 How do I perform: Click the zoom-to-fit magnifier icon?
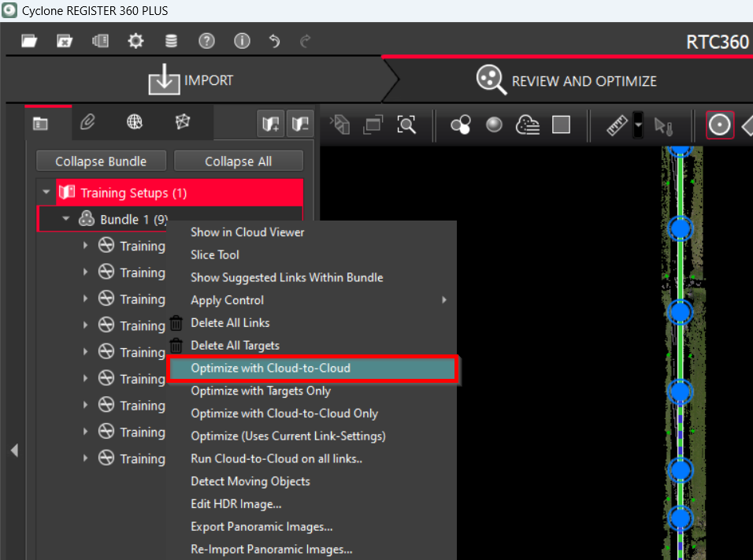click(x=406, y=124)
